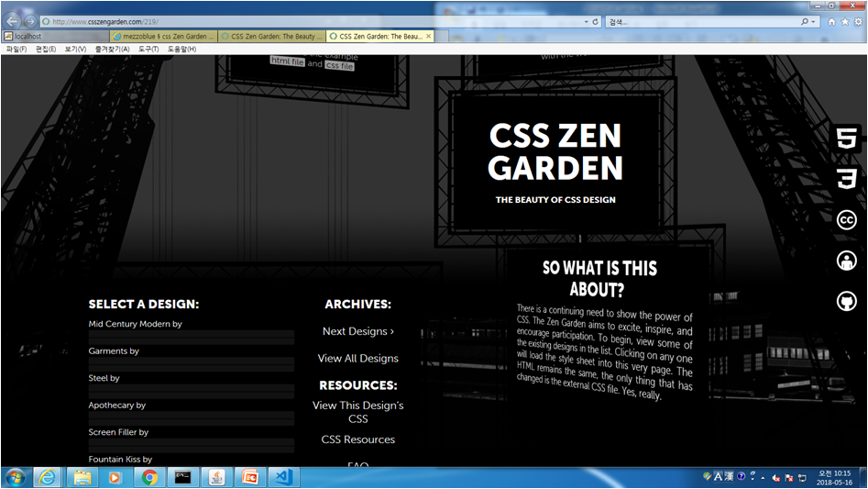Screen dimensions: 868x489
Task: Refresh the page with reload icon
Action: coord(596,22)
